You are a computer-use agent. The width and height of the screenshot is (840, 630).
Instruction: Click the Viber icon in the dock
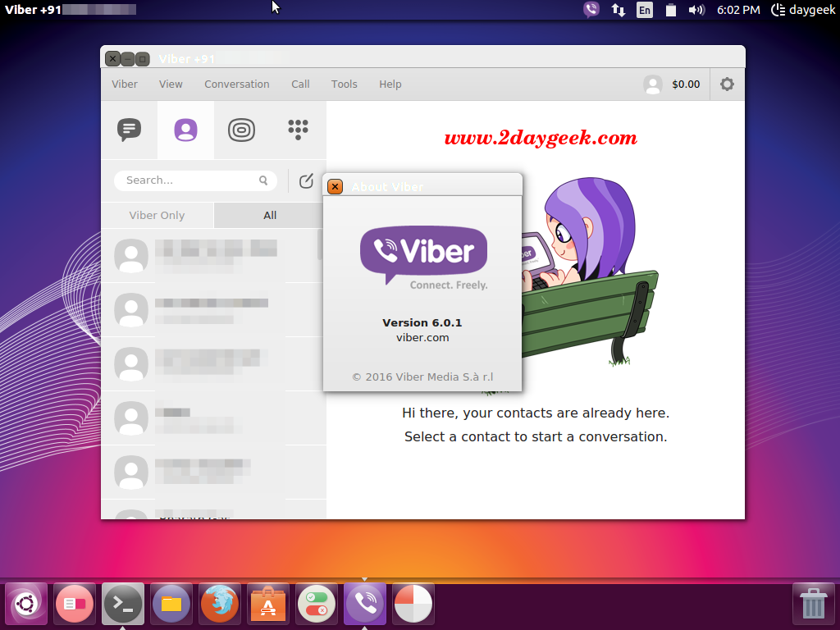tap(365, 604)
